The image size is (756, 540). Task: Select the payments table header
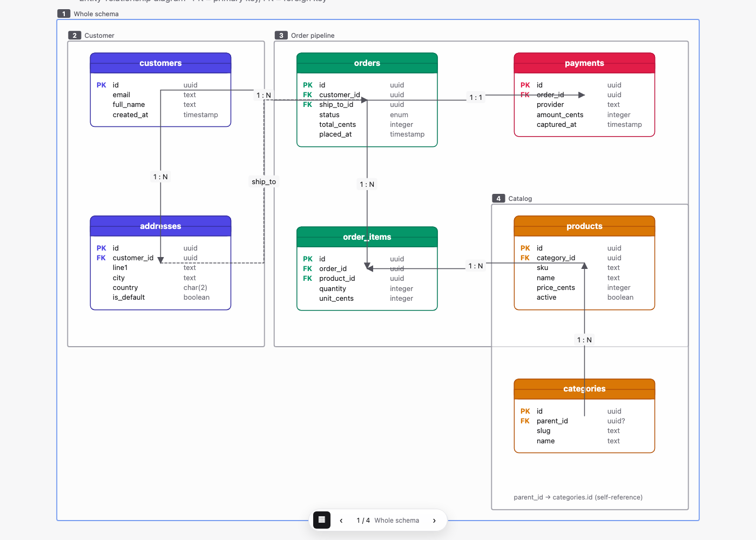(x=584, y=63)
